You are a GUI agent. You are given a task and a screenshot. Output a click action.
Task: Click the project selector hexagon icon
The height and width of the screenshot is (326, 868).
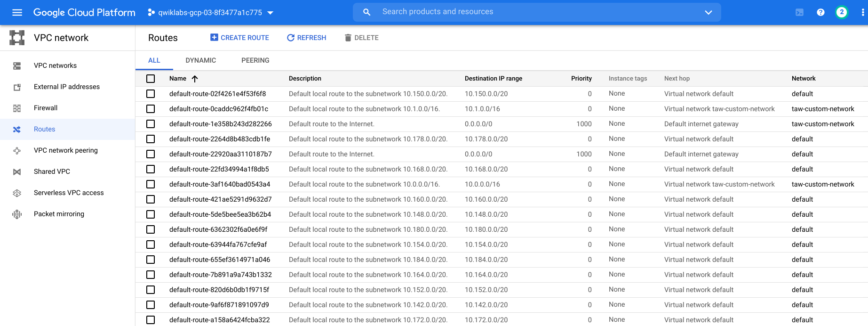(x=151, y=13)
